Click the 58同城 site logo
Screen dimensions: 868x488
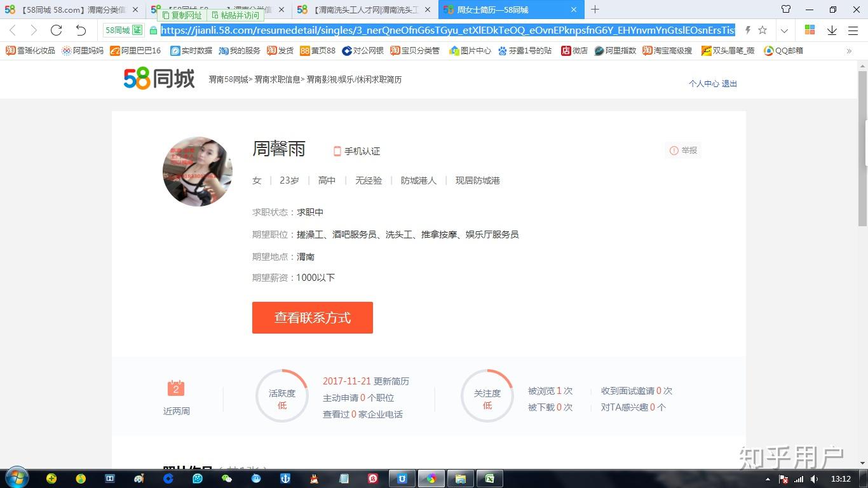[x=159, y=79]
